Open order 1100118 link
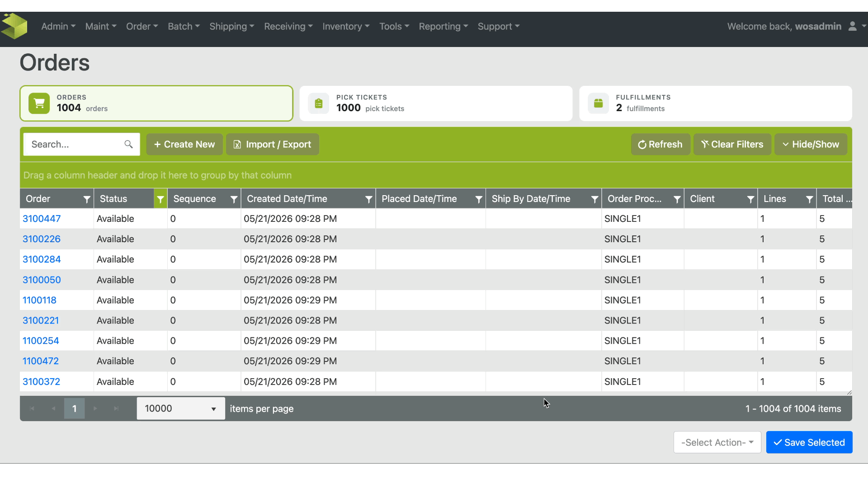 point(39,300)
